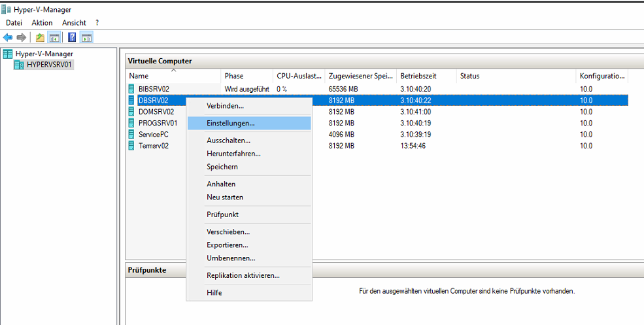The width and height of the screenshot is (644, 325).
Task: Click the DBSRV02 virtual machine icon
Action: click(x=131, y=100)
